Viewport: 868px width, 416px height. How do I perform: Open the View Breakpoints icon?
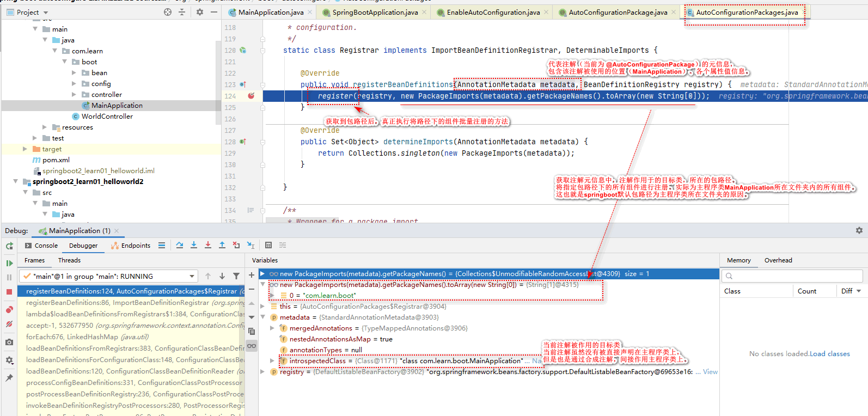pos(9,310)
